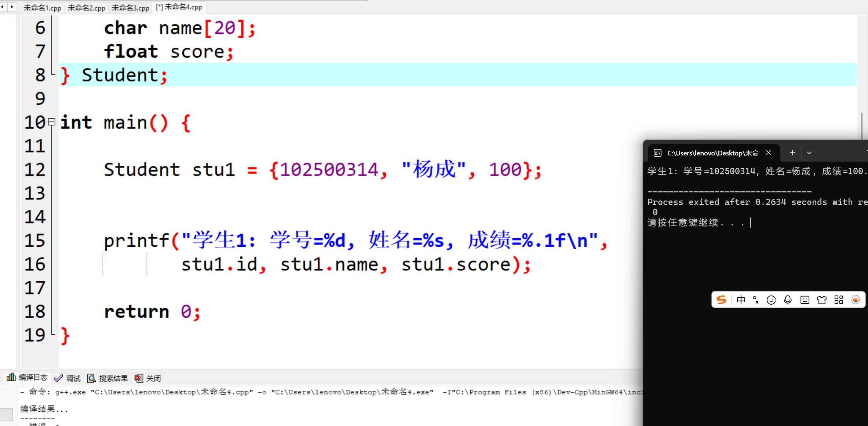Open the emoji panel in IME bar
Image resolution: width=868 pixels, height=426 pixels.
tap(771, 300)
